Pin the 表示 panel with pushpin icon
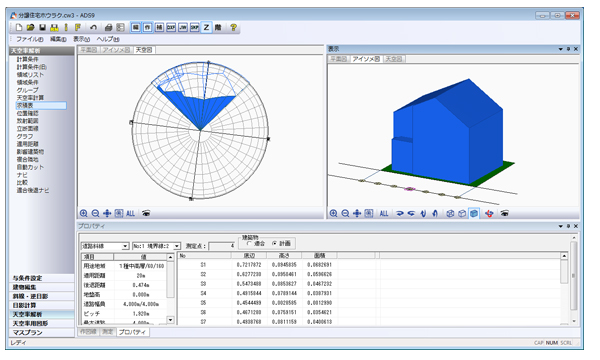 click(x=568, y=49)
